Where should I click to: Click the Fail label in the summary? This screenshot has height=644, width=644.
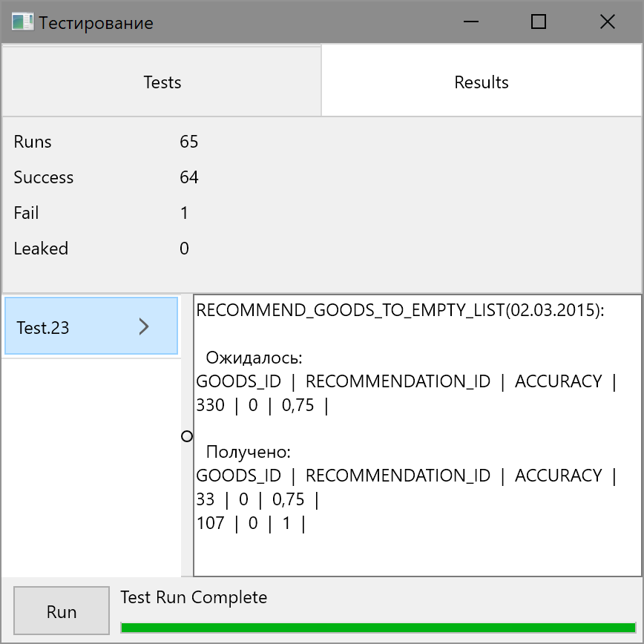(x=26, y=213)
